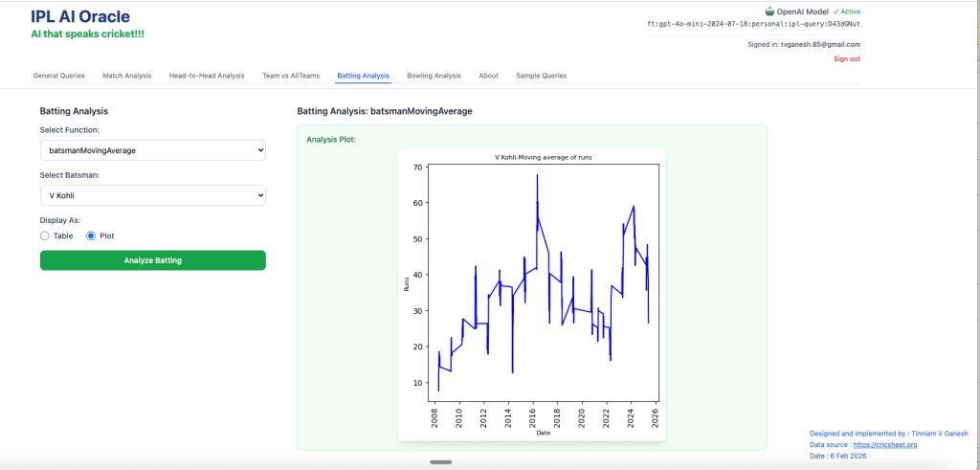The height and width of the screenshot is (470, 980).
Task: Click the red Sign out link
Action: click(x=846, y=59)
